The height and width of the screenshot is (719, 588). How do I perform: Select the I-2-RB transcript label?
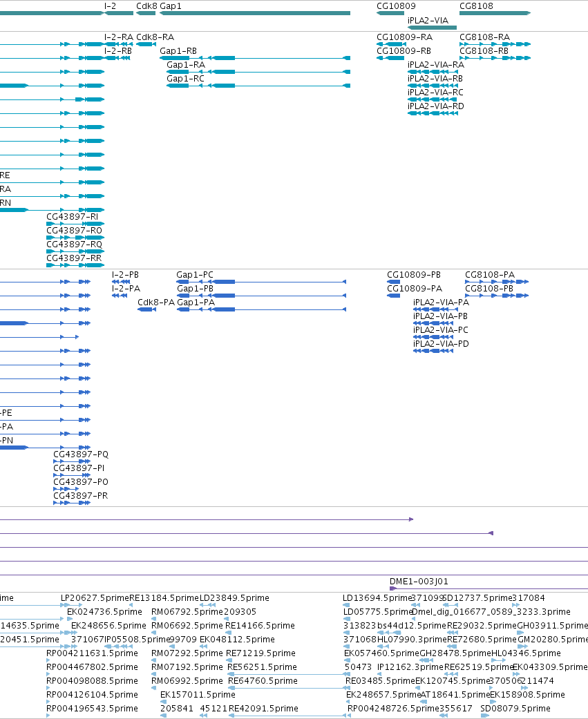point(118,51)
